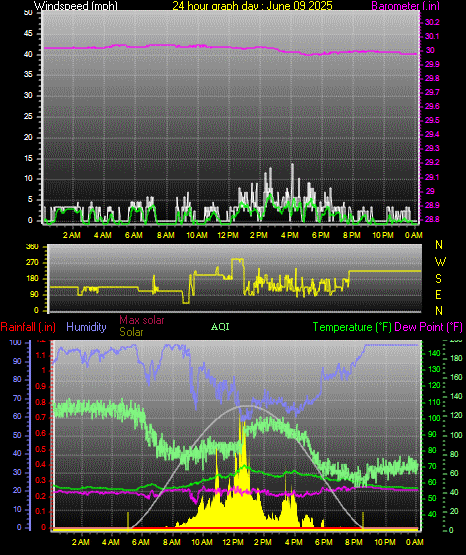Viewport: 466px width, 555px height.
Task: Click the 4 PM marker on bottom chart axis
Action: pos(293,542)
